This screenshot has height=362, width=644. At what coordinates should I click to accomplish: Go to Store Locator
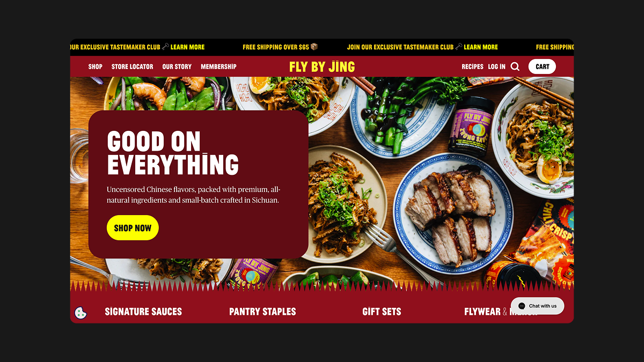click(133, 67)
